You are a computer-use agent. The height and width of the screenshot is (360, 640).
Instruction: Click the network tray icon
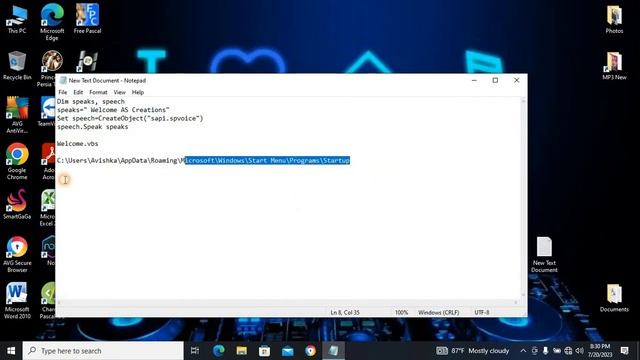[568, 351]
